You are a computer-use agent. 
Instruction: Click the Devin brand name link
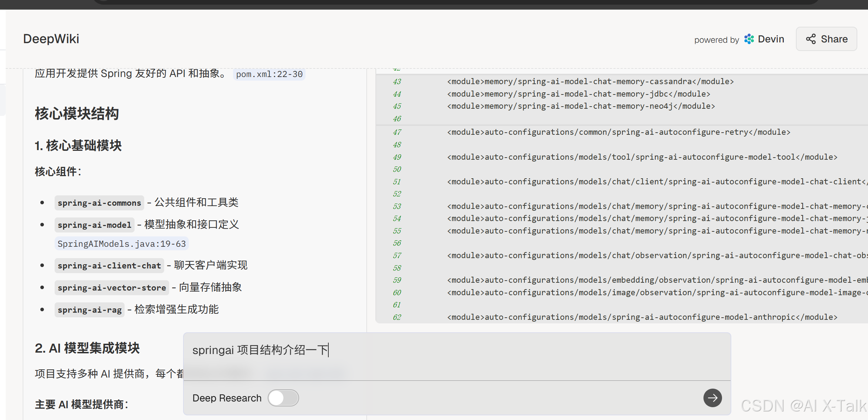(771, 39)
